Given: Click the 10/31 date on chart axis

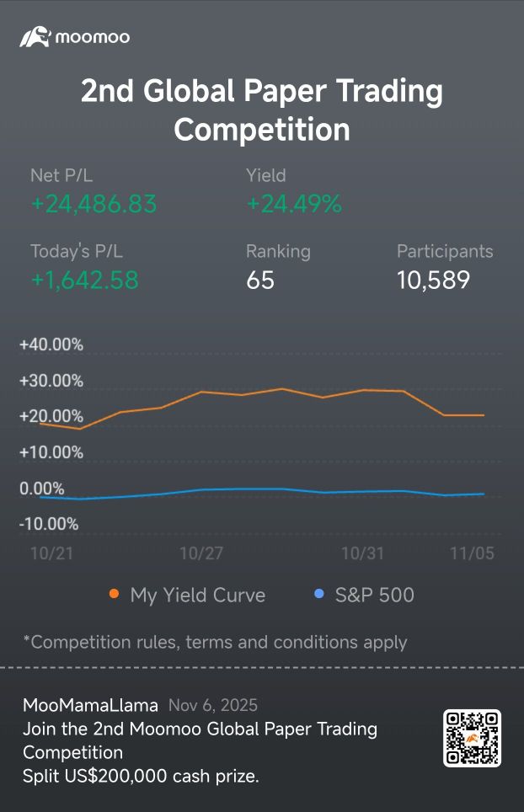Looking at the screenshot, I should (x=362, y=553).
